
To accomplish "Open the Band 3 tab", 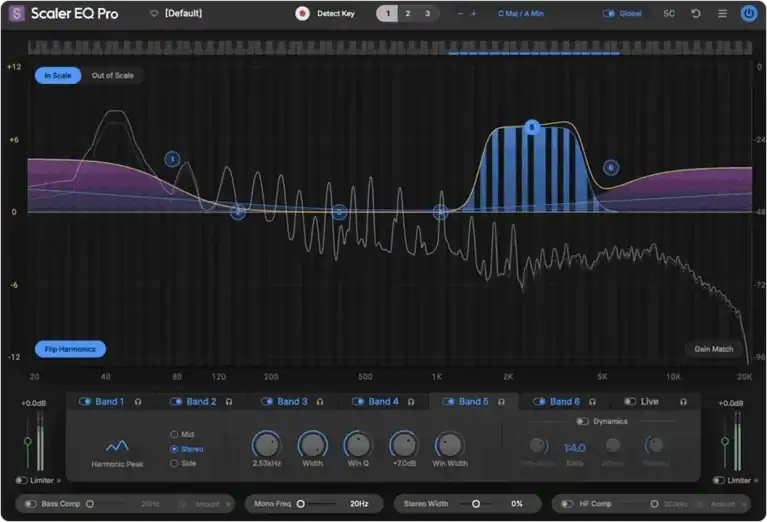I will point(292,402).
